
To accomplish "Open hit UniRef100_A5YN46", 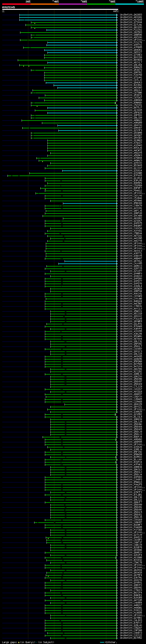I will [x=131, y=201].
